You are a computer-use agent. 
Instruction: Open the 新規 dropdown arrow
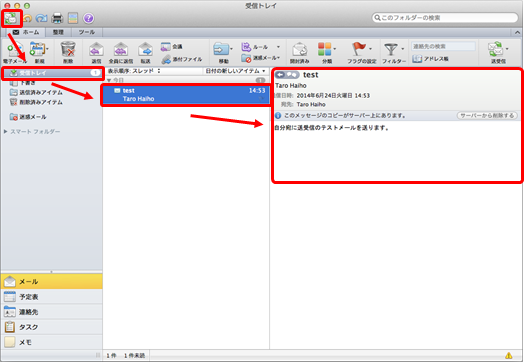coord(47,49)
